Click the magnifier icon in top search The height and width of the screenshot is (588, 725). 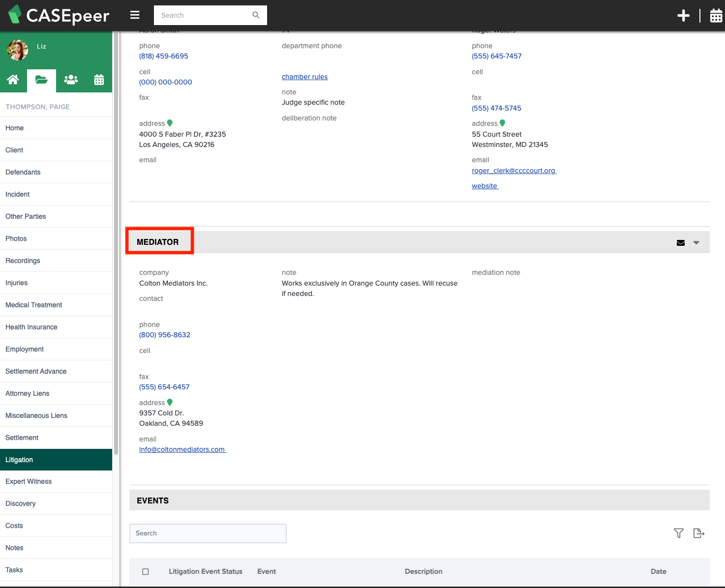pos(256,15)
